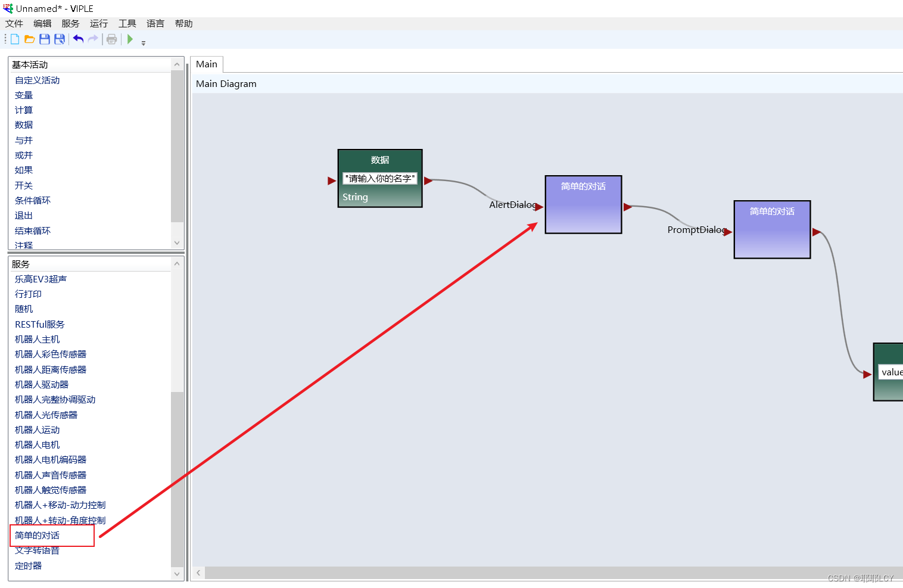
Task: Click the down arrow of the 基本活动 list scrollbar
Action: pos(177,242)
